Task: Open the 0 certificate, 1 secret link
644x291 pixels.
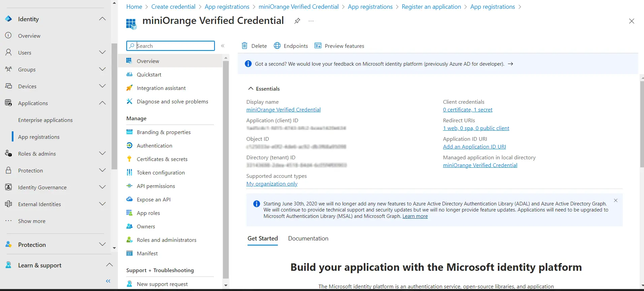Action: [x=468, y=110]
